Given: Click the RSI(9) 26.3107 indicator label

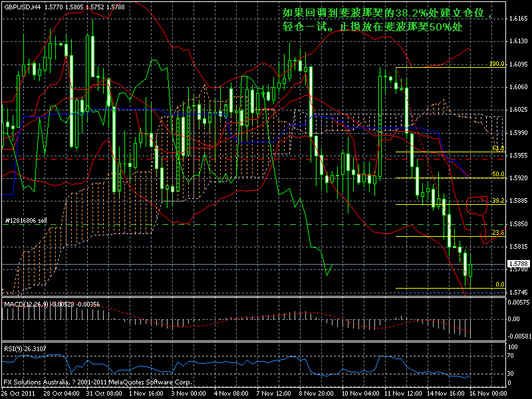Looking at the screenshot, I should tap(25, 348).
